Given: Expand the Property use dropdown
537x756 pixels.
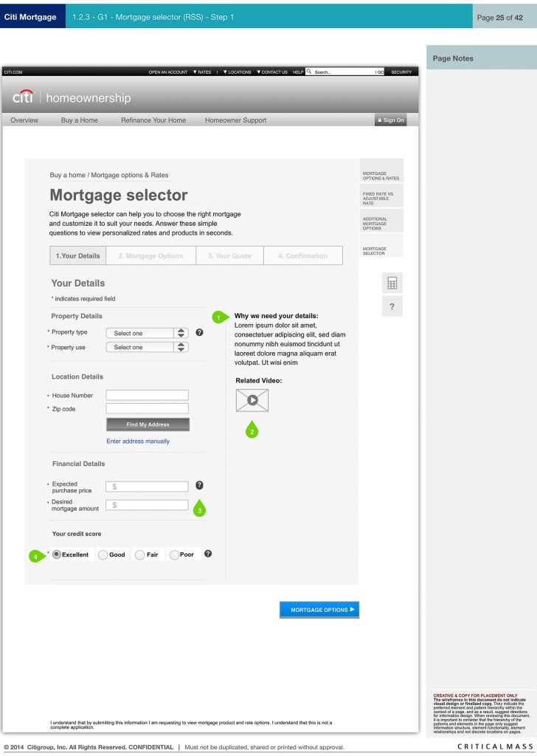Looking at the screenshot, I should click(x=147, y=347).
